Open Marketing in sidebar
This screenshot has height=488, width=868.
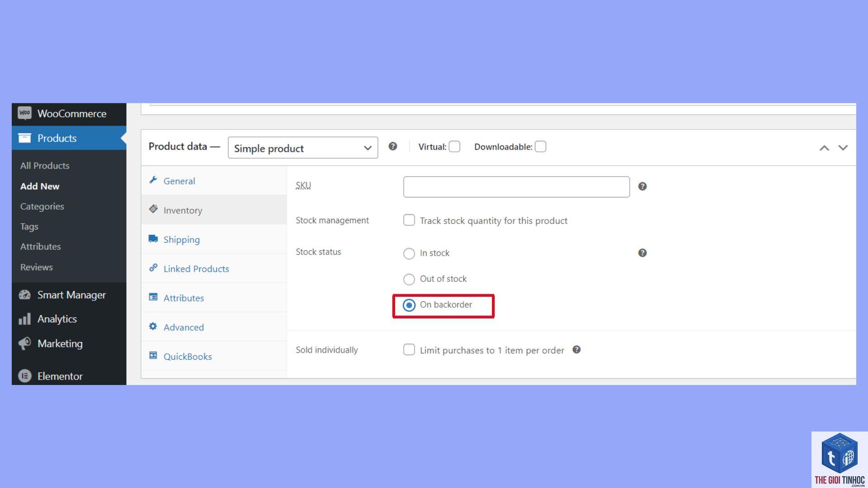tap(69, 343)
